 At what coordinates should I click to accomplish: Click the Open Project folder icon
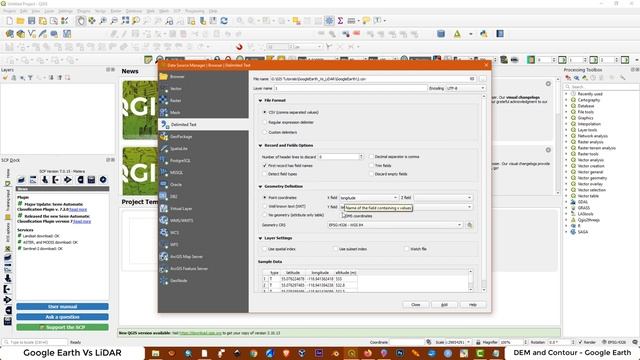[x=20, y=21]
